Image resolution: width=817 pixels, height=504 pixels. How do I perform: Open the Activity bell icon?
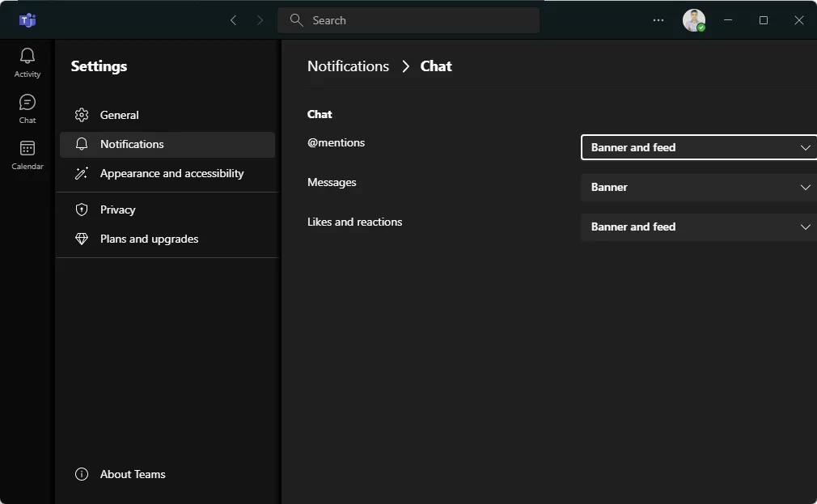point(28,61)
